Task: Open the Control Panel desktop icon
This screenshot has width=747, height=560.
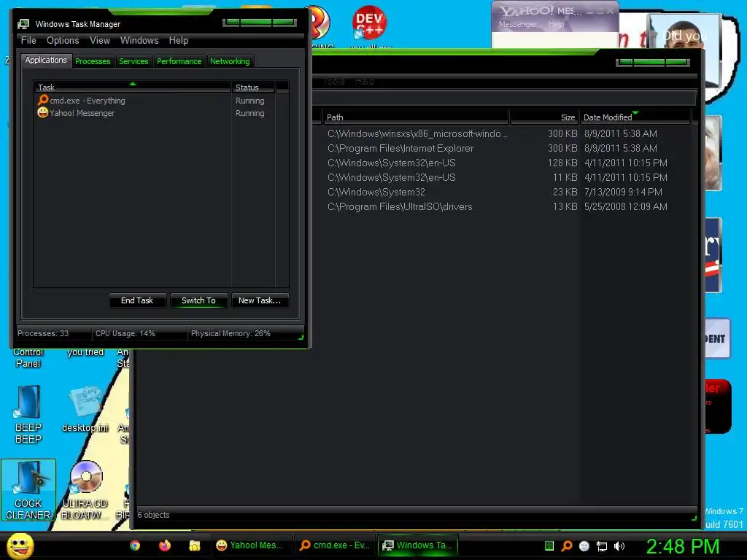Action: tap(28, 357)
